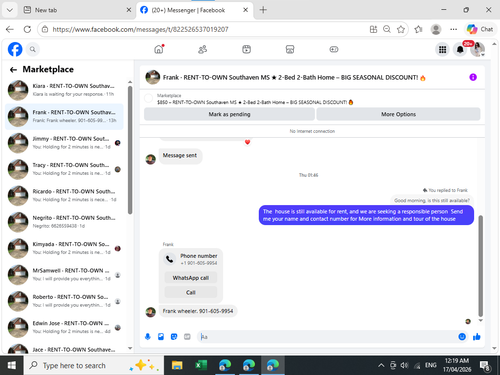Open the Facebook logo home link
This screenshot has width=500, height=375.
(15, 49)
